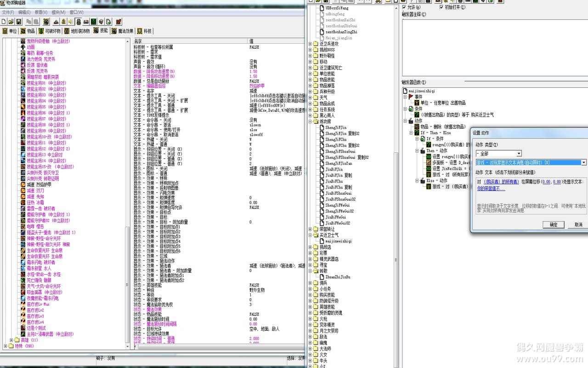Open the Sound Editor via speaker icon
The height and width of the screenshot is (368, 588).
pyautogui.click(x=71, y=22)
